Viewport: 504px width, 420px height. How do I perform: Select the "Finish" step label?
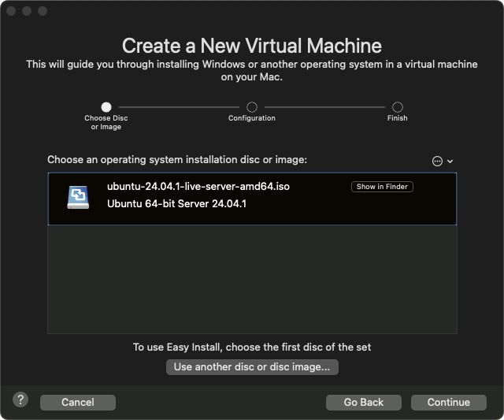398,118
